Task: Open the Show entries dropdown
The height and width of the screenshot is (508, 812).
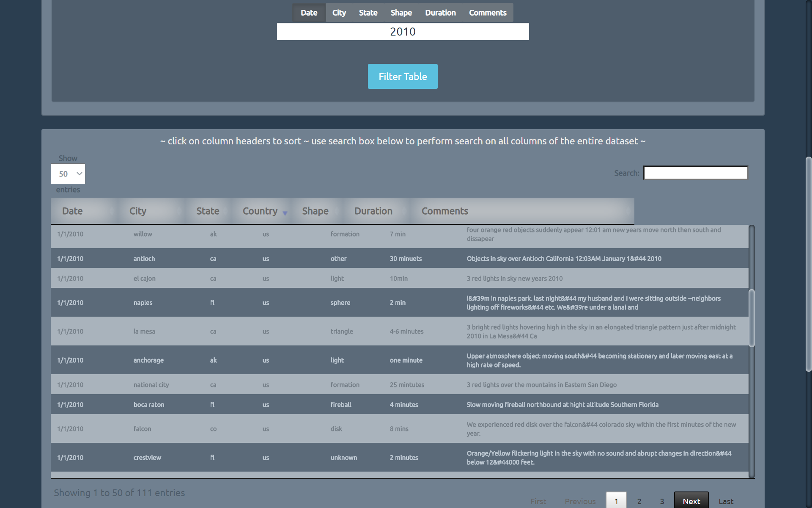Action: click(x=68, y=174)
